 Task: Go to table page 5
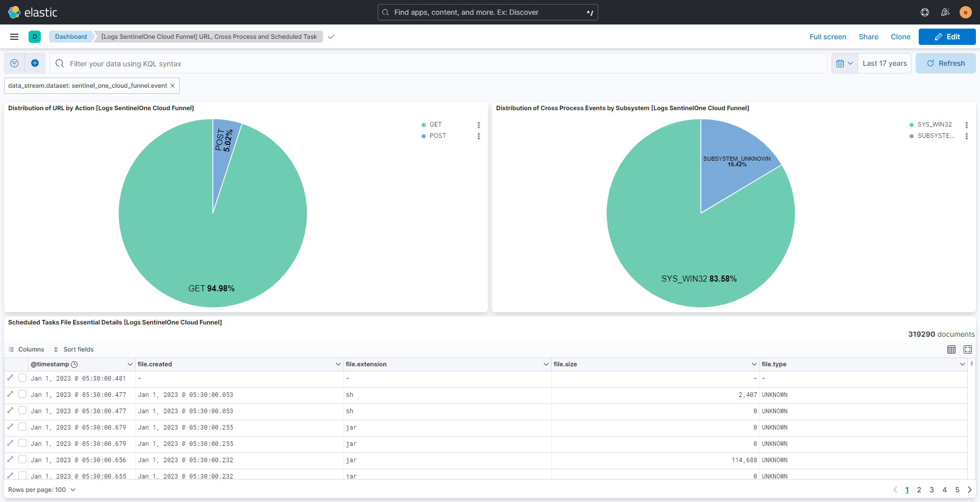coord(957,490)
